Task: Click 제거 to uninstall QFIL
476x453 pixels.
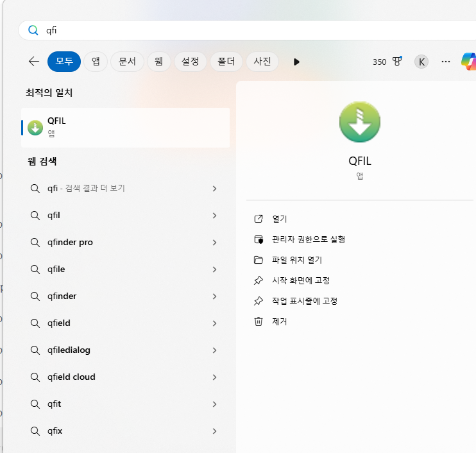Action: 279,321
